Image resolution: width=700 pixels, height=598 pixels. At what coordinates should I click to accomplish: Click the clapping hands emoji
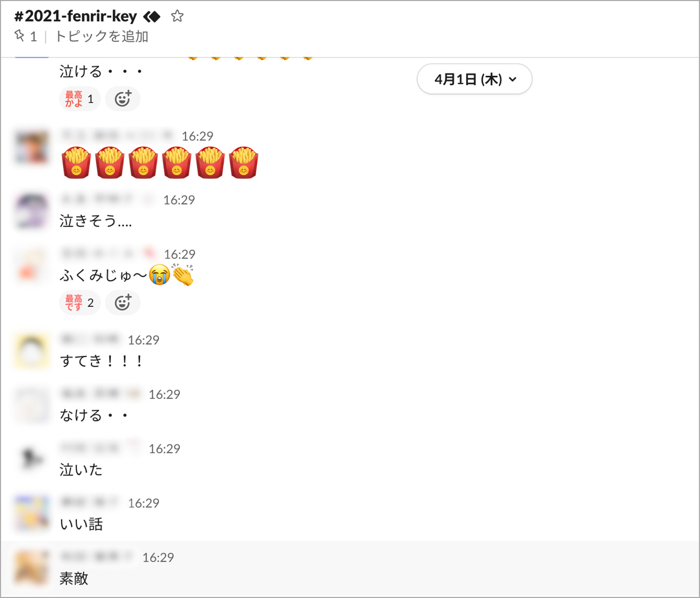click(x=183, y=275)
